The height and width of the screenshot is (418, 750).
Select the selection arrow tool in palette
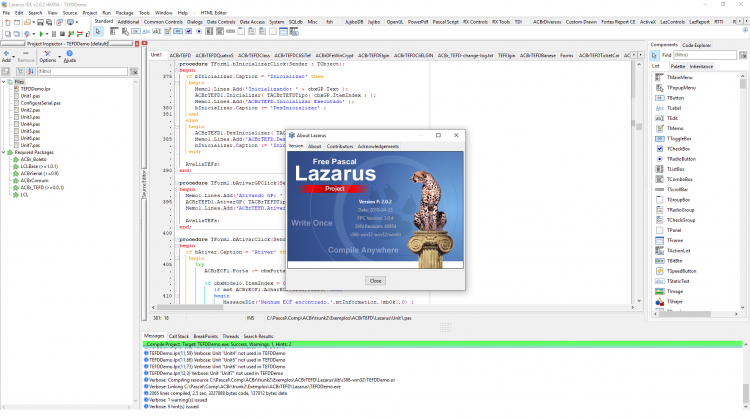[98, 32]
